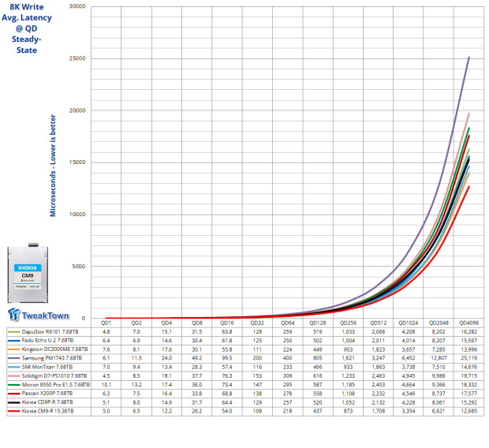This screenshot has width=489, height=448.
Task: Click the QD4 column header
Action: [x=166, y=323]
